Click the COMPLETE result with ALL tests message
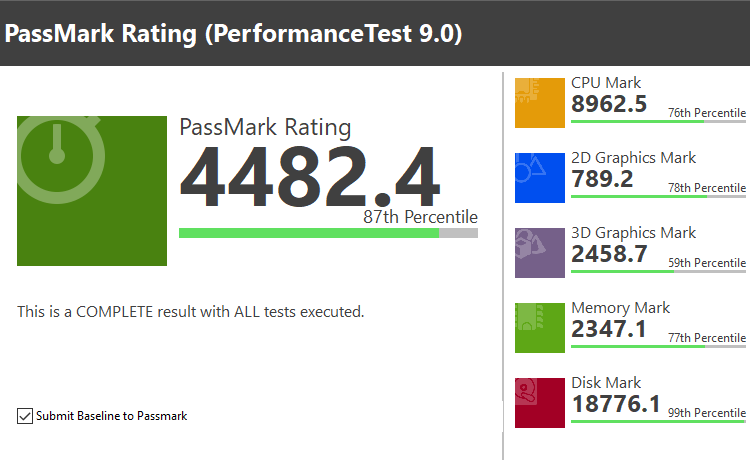 point(191,312)
